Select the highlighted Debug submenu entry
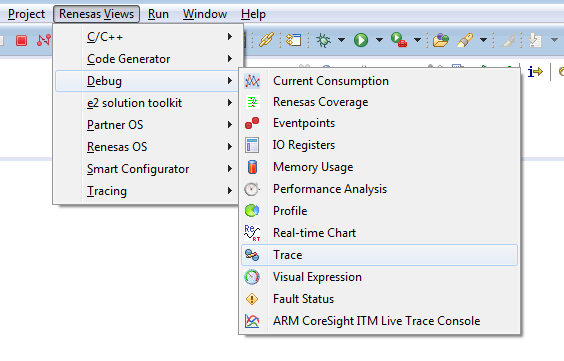This screenshot has width=564, height=361. pos(146,81)
